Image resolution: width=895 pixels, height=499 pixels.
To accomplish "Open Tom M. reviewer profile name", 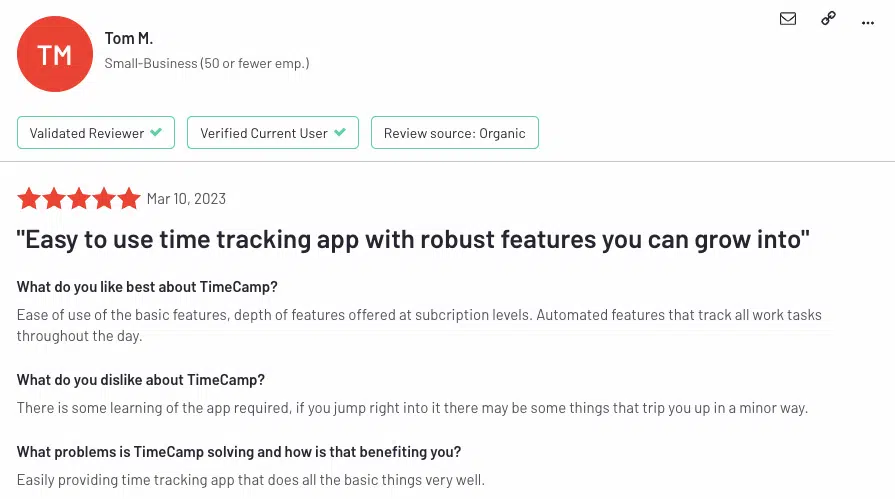I will point(128,38).
